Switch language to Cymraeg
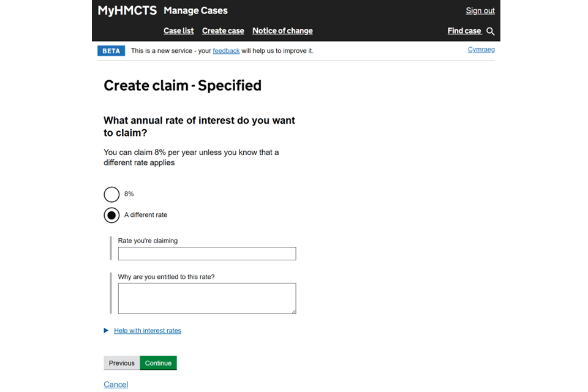The height and width of the screenshot is (392, 588). coord(481,50)
